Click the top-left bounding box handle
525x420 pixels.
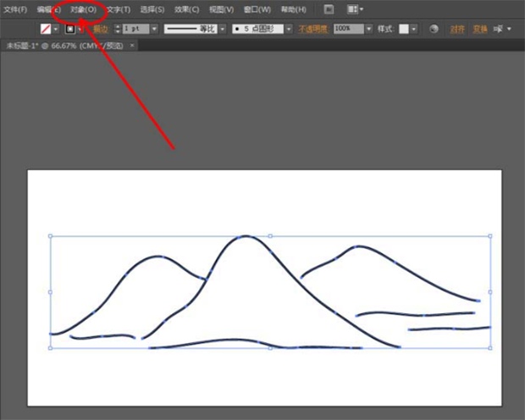click(50, 236)
